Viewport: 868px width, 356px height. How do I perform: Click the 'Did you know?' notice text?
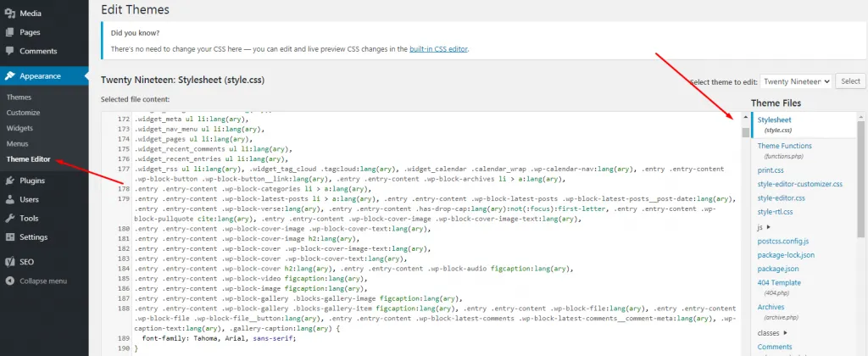pos(135,33)
